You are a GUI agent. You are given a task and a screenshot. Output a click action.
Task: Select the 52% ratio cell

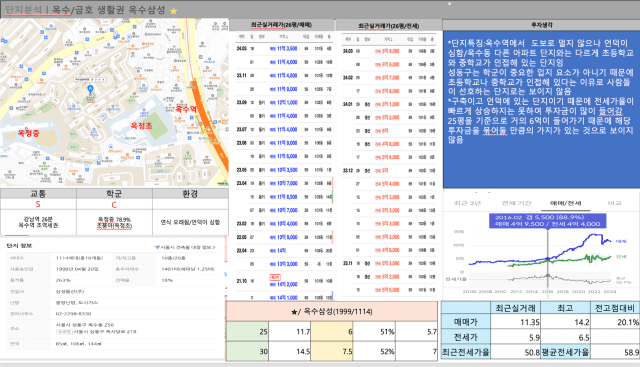[375, 351]
